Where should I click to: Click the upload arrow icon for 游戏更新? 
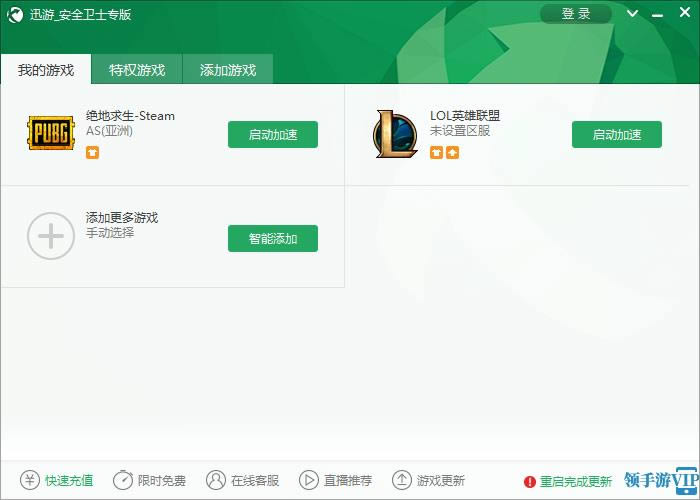401,480
